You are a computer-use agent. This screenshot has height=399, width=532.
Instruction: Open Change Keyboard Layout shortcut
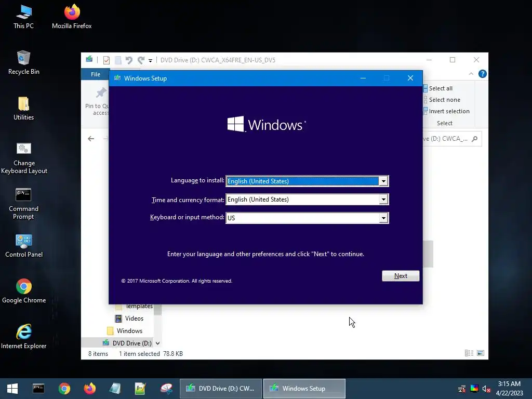24,158
